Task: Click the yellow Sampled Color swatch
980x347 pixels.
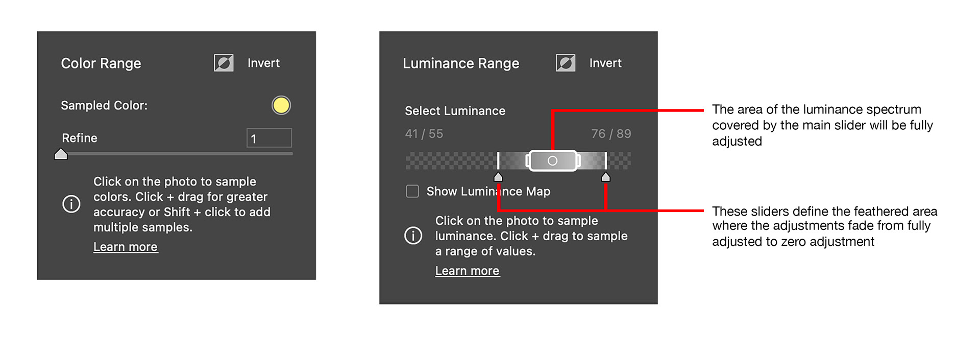Action: [x=281, y=105]
